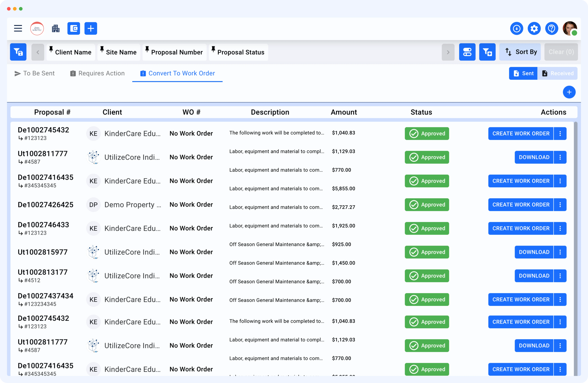This screenshot has height=383, width=588.
Task: Expand more filters with the right chevron
Action: [x=448, y=52]
